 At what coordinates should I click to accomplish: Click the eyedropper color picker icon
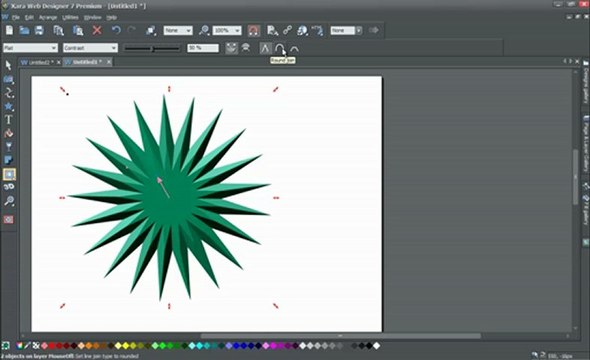[x=27, y=345]
